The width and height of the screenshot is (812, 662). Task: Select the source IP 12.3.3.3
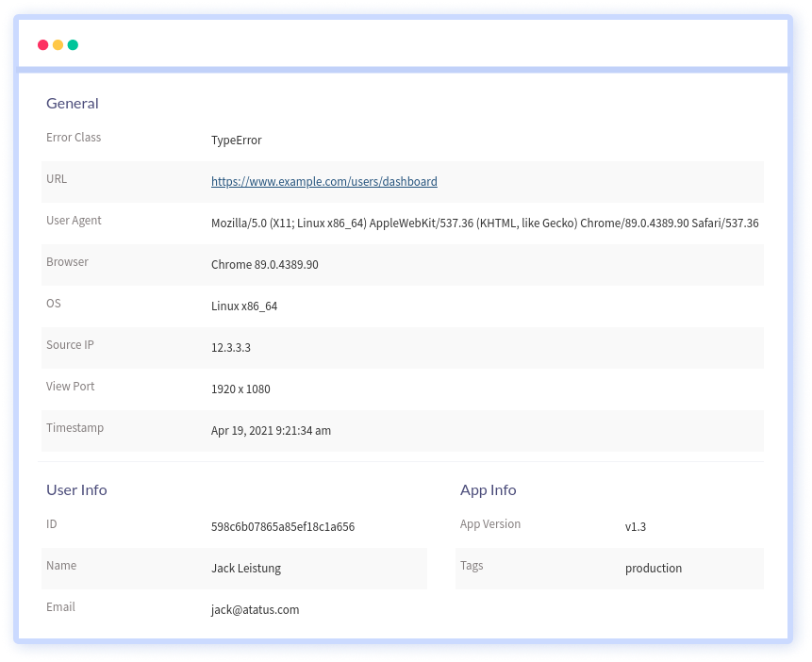(x=230, y=348)
